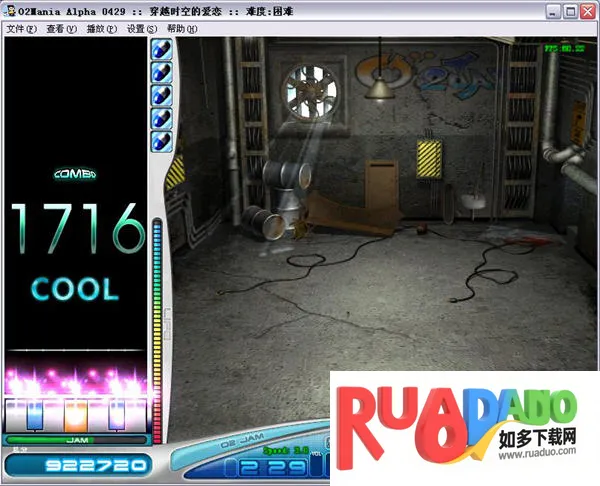Click the fifth (bottom) pill icon
600x486 pixels.
click(160, 141)
